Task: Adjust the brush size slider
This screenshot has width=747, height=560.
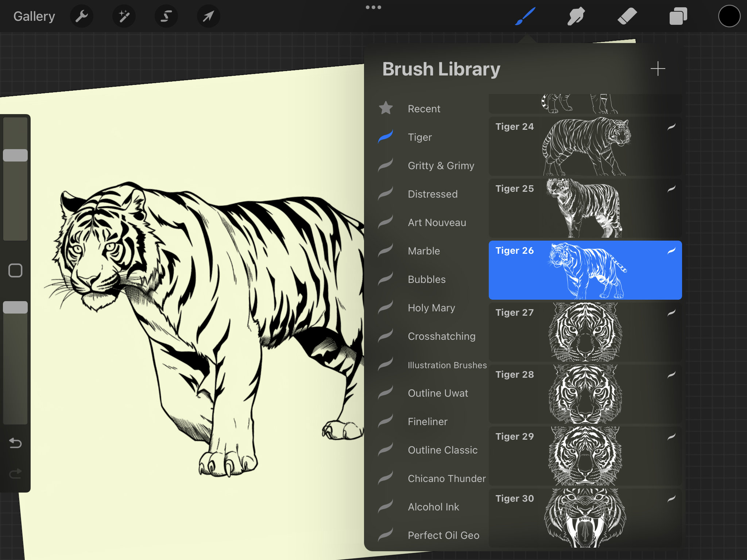Action: 15,155
